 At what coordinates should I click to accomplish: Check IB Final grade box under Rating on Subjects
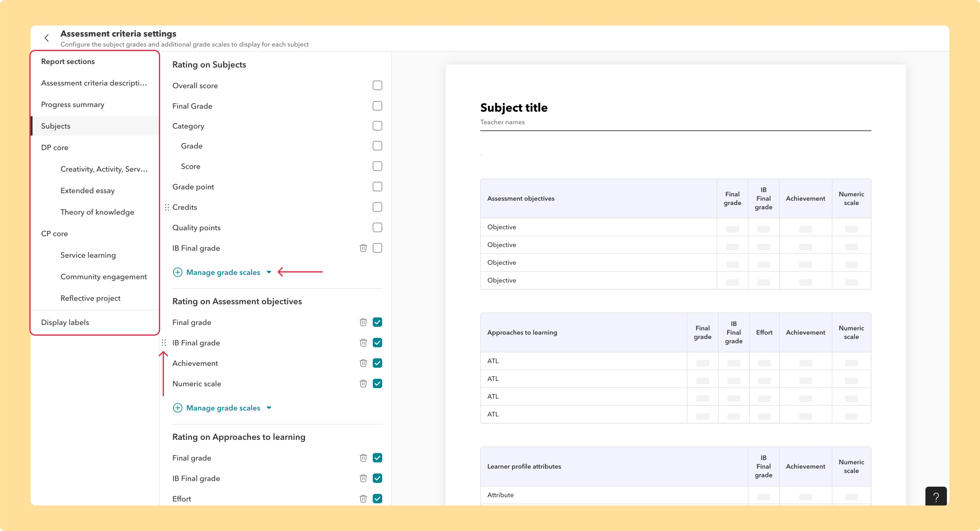tap(377, 248)
